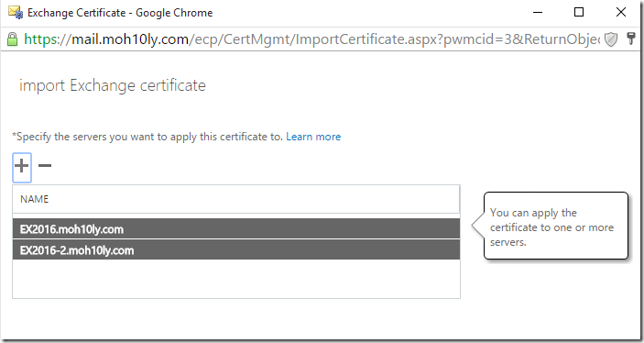The image size is (644, 343).
Task: Select the EX2016.moh10ly.com server row
Action: click(236, 228)
